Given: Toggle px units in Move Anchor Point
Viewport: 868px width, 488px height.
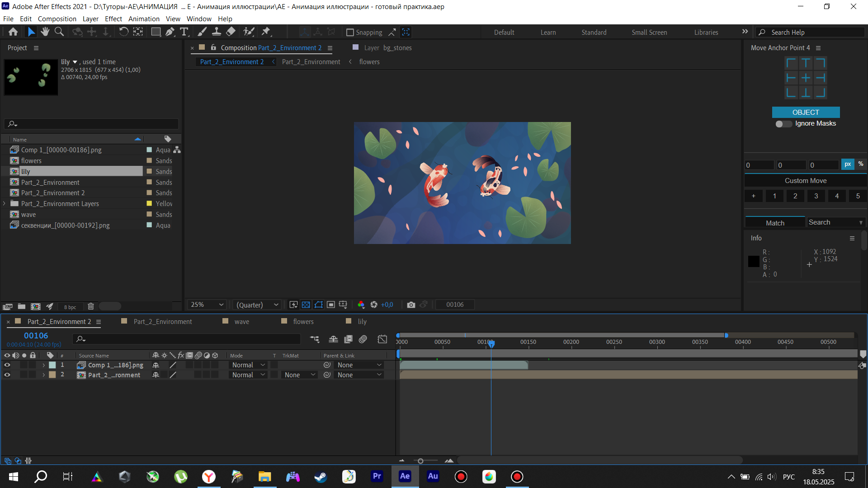Looking at the screenshot, I should pyautogui.click(x=848, y=164).
